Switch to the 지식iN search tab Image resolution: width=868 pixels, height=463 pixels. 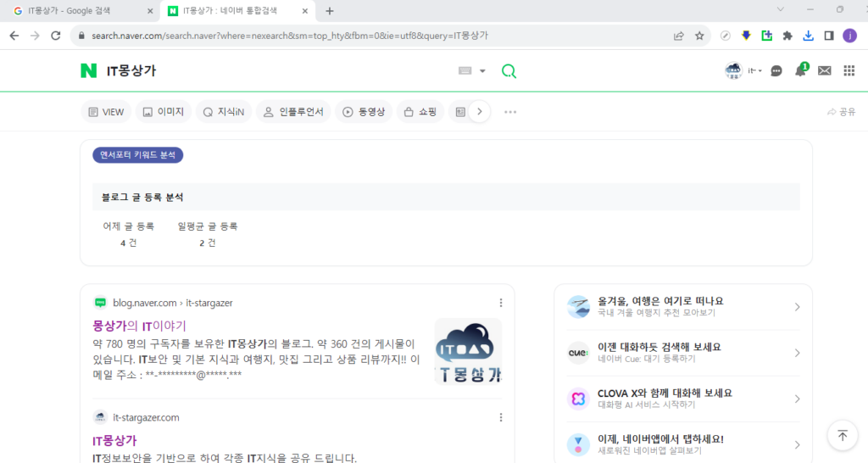(x=224, y=112)
